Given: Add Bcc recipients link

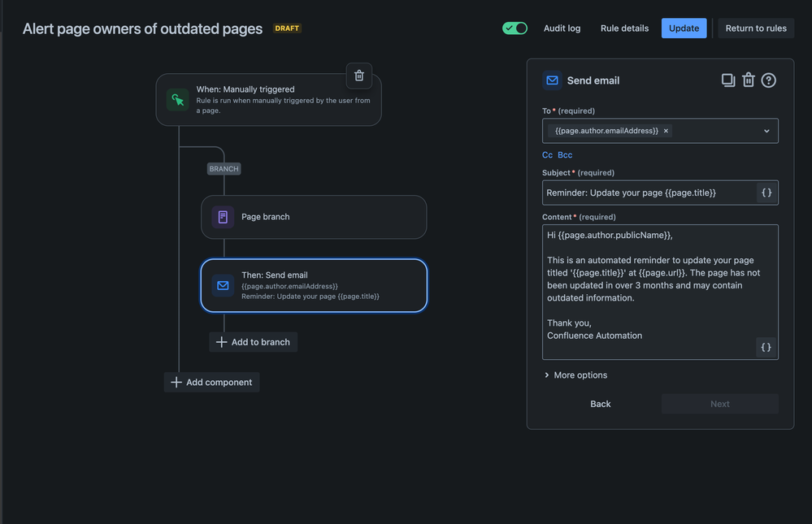Looking at the screenshot, I should click(565, 155).
